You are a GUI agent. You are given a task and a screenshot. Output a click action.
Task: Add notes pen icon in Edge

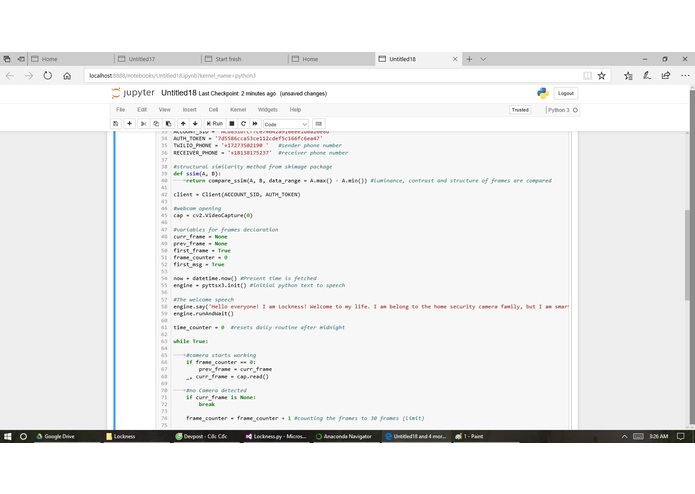coord(647,76)
